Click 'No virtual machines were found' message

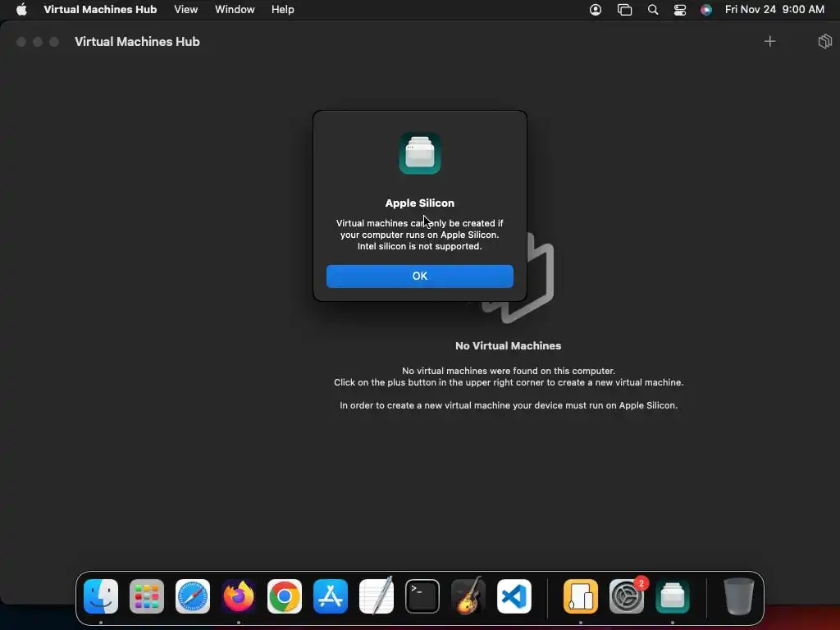(x=509, y=371)
